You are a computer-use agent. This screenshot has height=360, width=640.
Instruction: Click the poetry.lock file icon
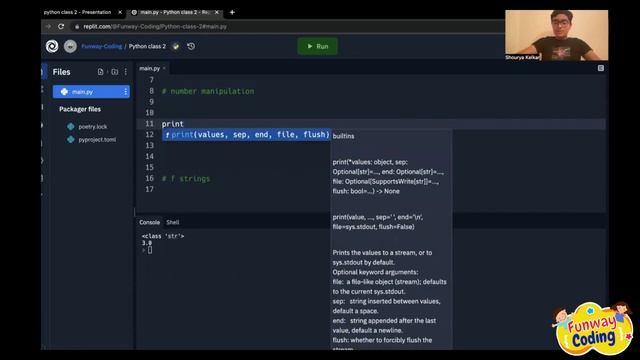[71, 127]
